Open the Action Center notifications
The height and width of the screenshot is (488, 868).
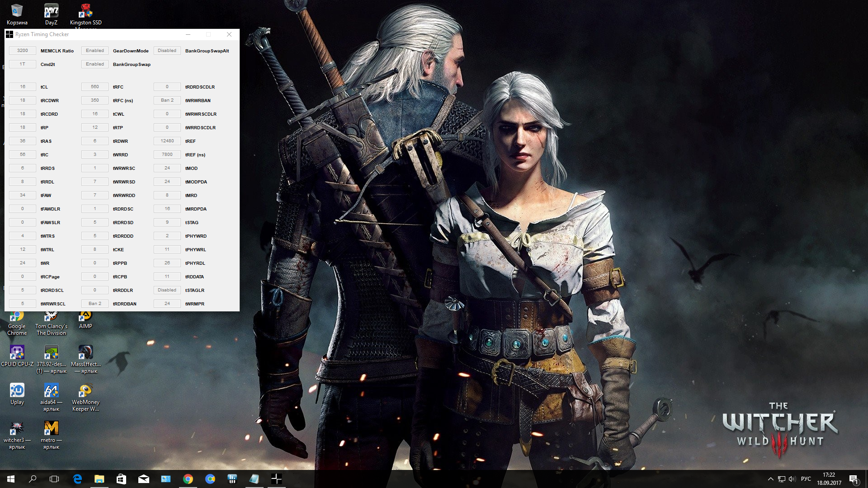coord(853,479)
